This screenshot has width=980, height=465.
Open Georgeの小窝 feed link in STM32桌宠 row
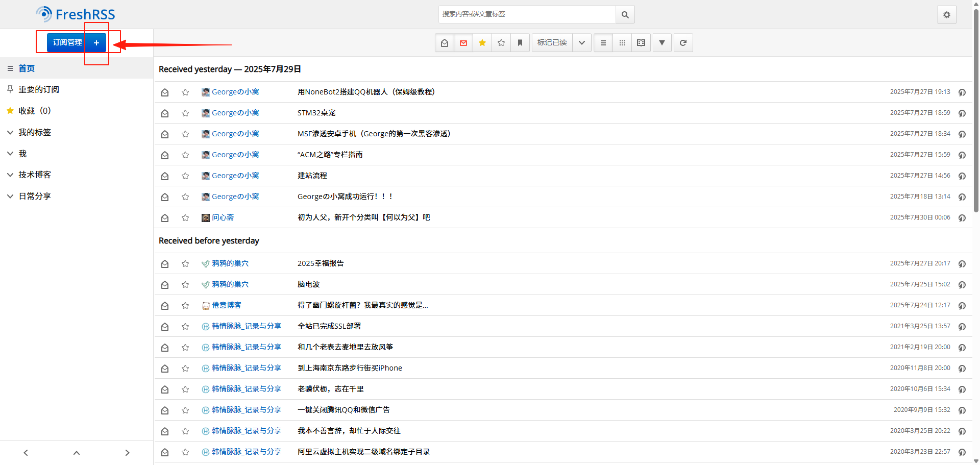click(235, 113)
